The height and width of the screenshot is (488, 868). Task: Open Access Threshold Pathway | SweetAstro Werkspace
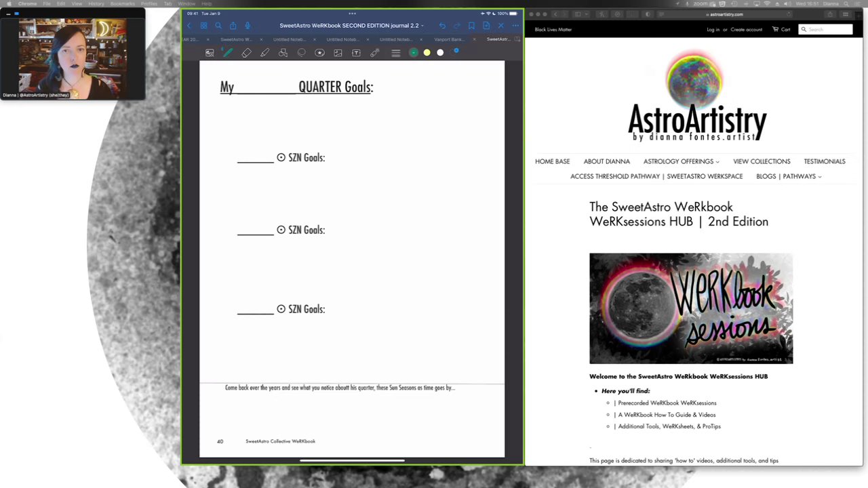(656, 176)
